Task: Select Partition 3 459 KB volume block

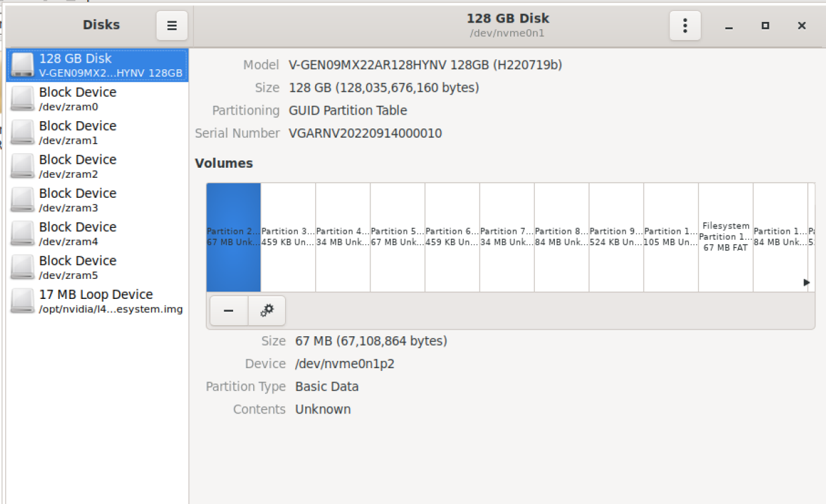Action: [x=288, y=238]
